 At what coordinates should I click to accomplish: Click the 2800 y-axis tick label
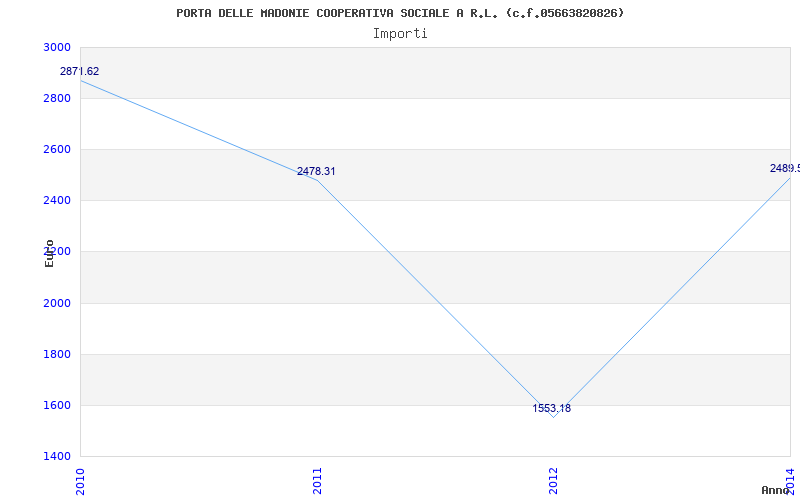point(56,98)
